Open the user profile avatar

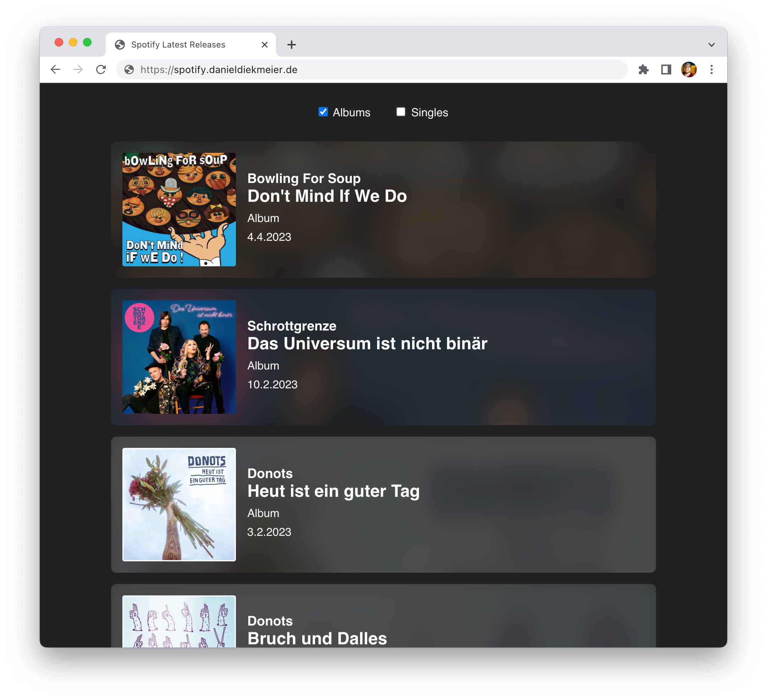[x=688, y=70]
